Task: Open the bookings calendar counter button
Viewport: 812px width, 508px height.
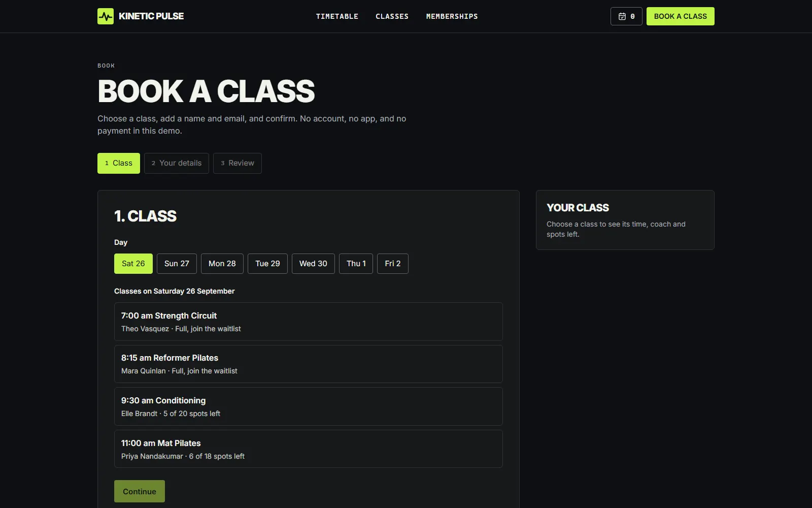Action: pos(626,16)
